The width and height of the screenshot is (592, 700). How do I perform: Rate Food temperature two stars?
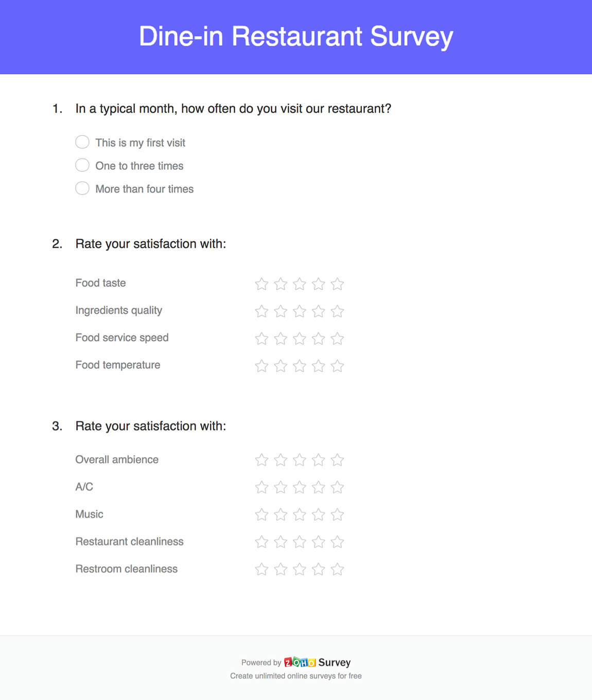point(281,365)
